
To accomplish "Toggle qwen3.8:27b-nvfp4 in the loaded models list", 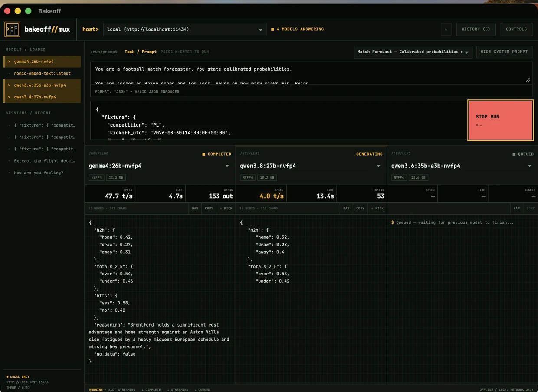I will 42,97.
